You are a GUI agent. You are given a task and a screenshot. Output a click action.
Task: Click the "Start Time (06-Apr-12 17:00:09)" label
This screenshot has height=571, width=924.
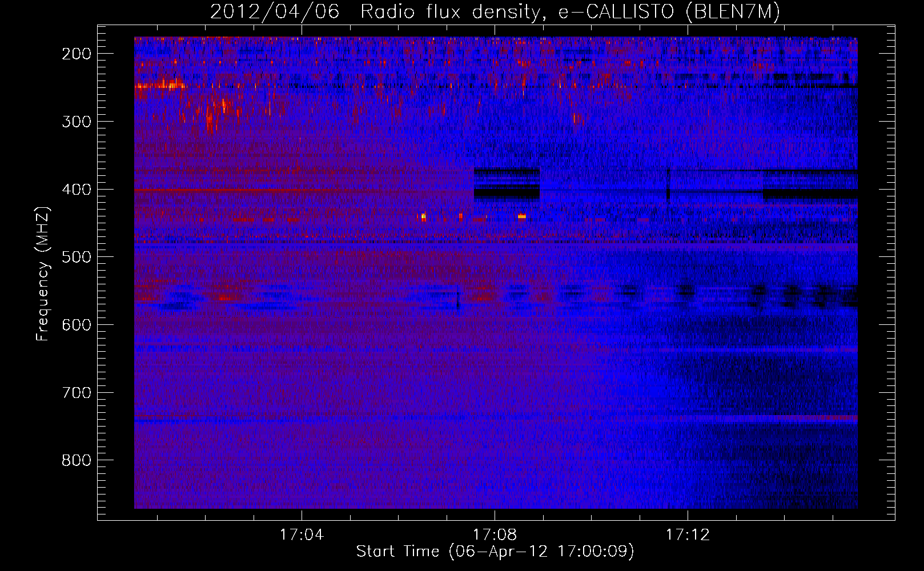pos(495,552)
